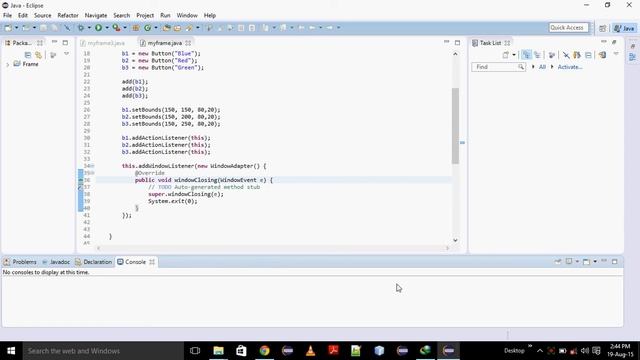
Task: Open the Source menu
Action: coord(42,16)
